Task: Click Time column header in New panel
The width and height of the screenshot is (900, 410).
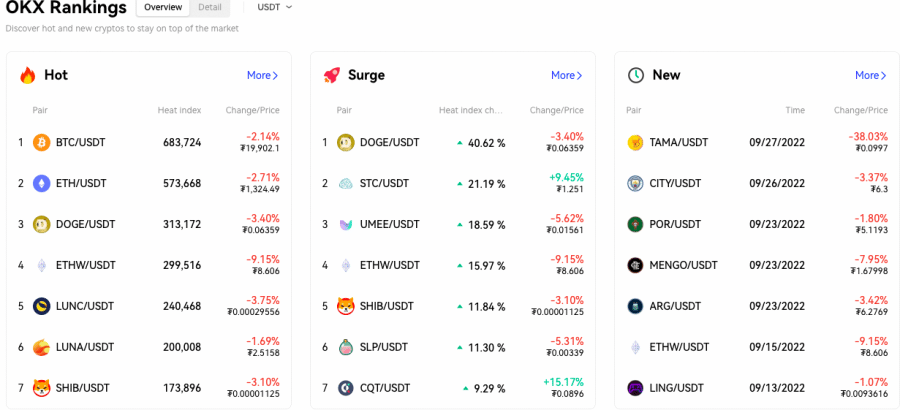Action: pos(795,110)
